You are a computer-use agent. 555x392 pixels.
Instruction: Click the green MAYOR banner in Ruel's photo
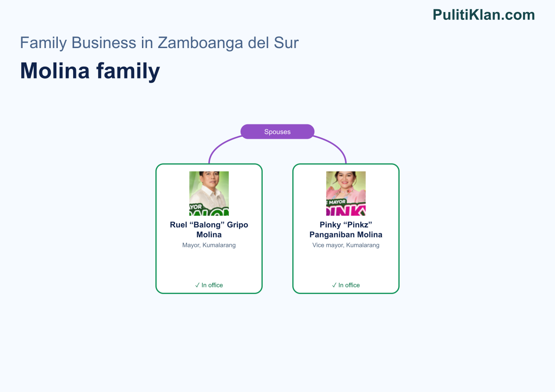click(209, 209)
